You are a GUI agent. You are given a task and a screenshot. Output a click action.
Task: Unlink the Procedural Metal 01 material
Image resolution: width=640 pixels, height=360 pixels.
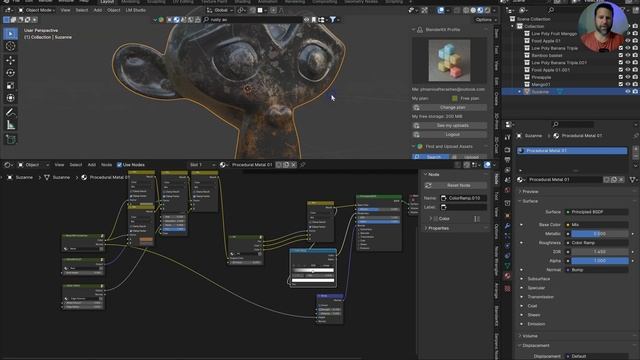click(x=621, y=180)
